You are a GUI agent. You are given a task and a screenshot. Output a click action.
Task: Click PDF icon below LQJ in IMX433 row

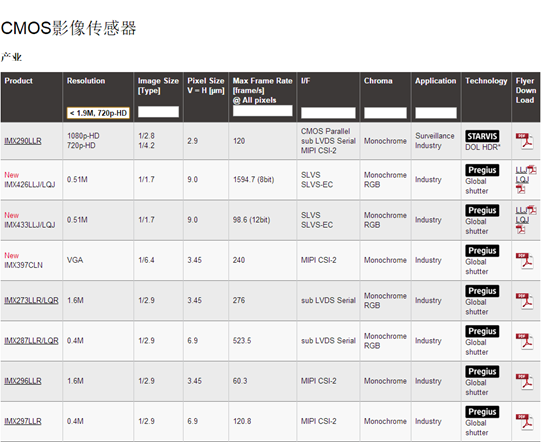click(x=520, y=230)
